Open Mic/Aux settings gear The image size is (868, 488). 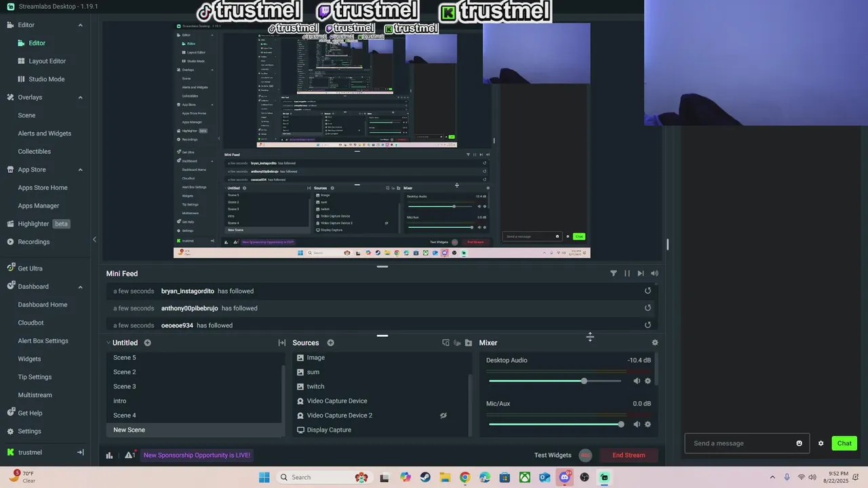pos(648,424)
